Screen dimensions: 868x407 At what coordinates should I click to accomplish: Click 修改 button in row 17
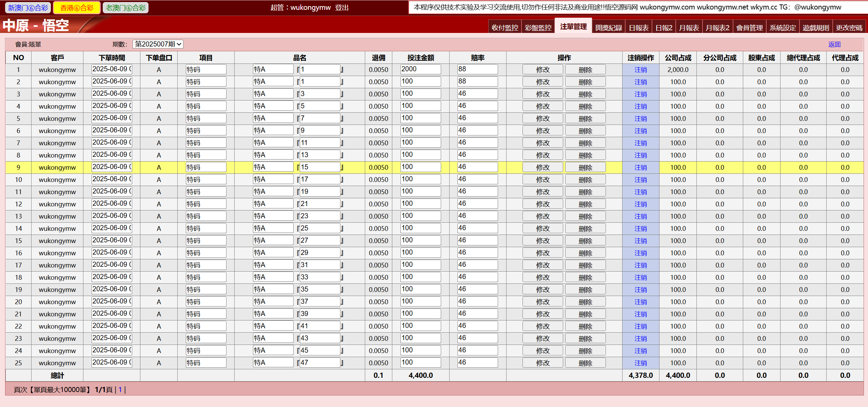[x=542, y=265]
